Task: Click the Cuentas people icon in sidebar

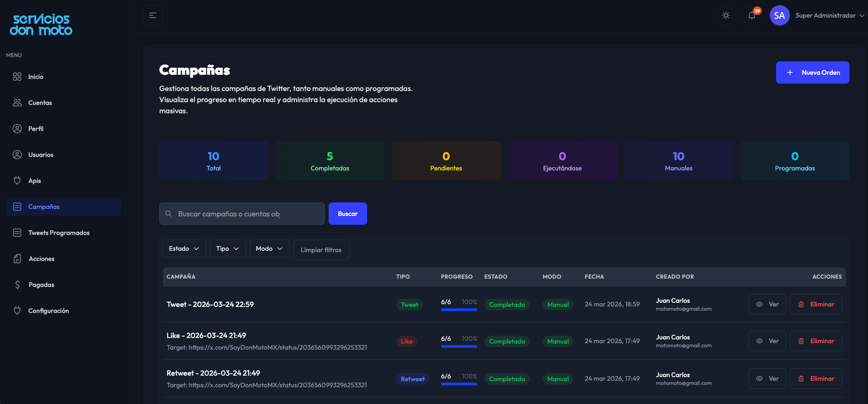Action: [17, 103]
